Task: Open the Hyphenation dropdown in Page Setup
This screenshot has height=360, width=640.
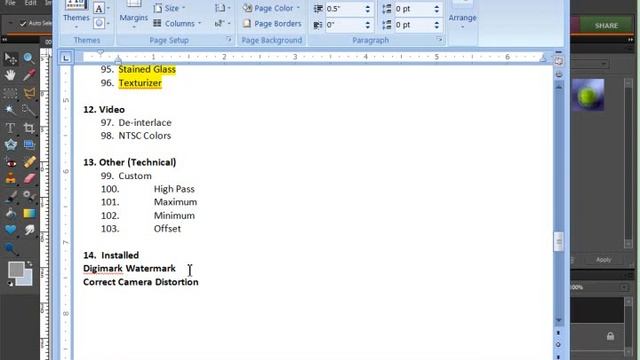Action: coord(222,24)
